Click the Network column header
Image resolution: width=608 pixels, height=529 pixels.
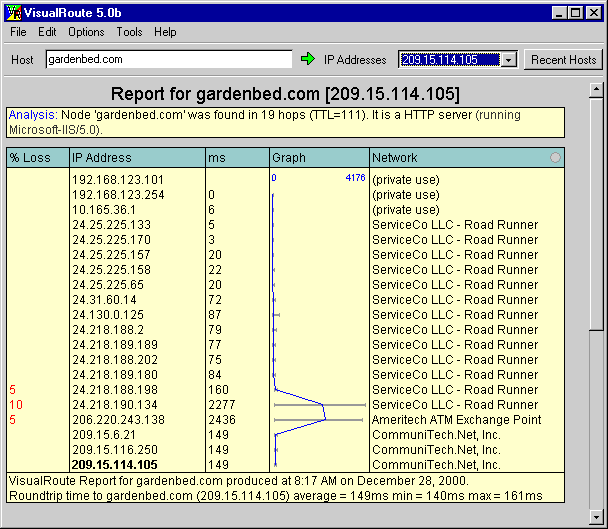coord(467,157)
